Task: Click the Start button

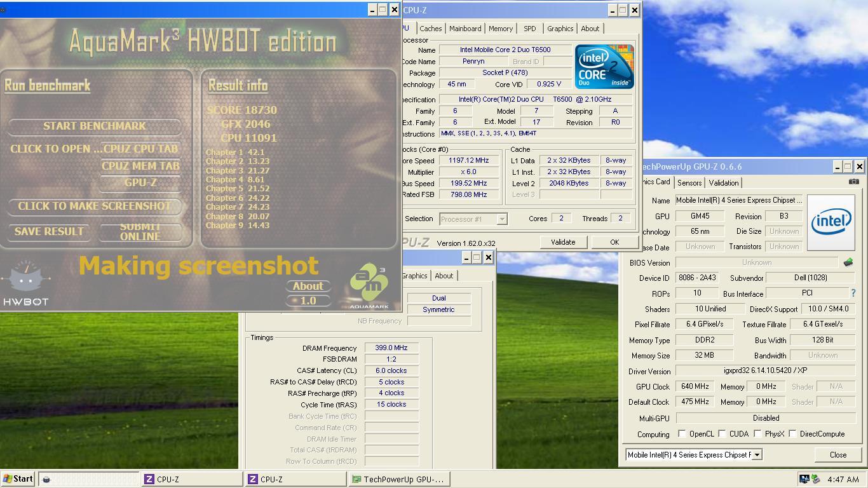Action: (x=18, y=479)
